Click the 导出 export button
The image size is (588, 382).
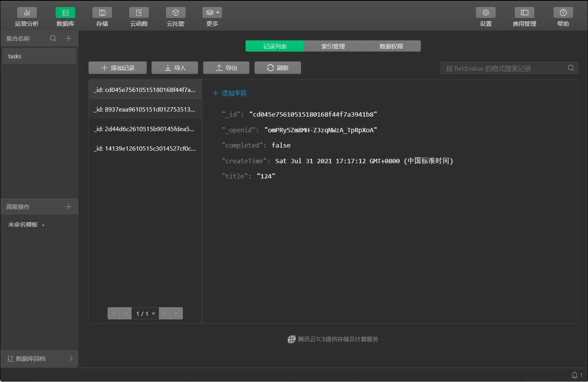pos(226,68)
